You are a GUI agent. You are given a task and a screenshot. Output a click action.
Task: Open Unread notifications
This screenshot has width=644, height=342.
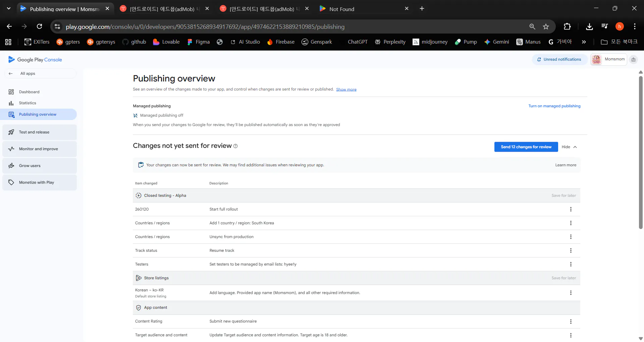click(x=559, y=59)
